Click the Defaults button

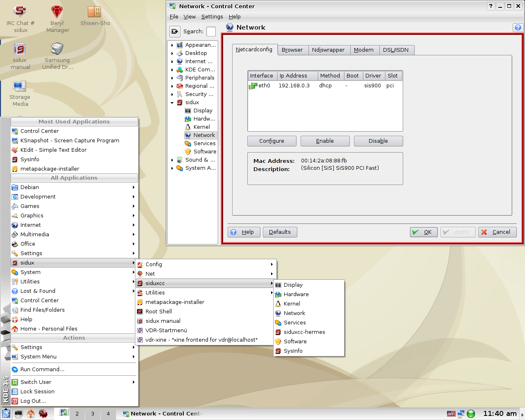[x=280, y=232]
